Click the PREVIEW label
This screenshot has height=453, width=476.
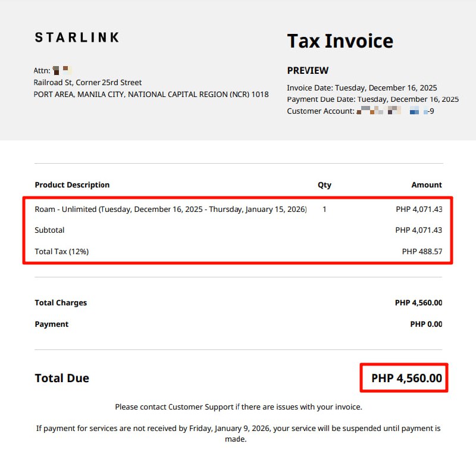(x=308, y=70)
